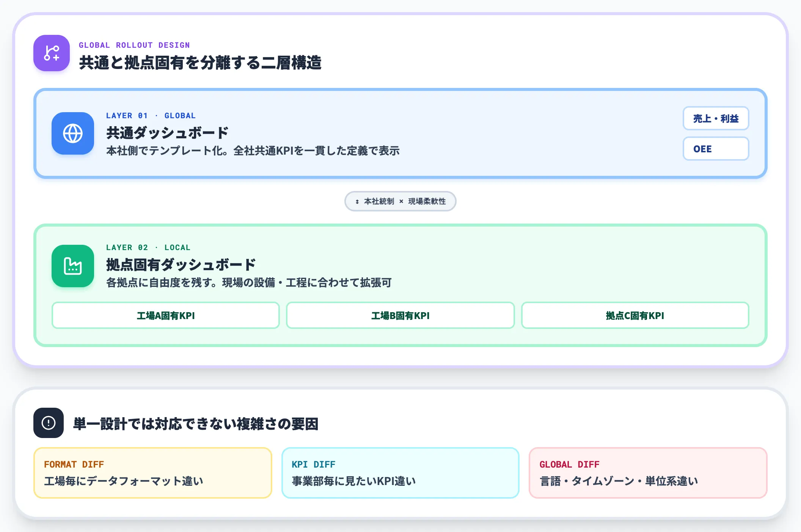Click the purple git-branch icon in header
Viewport: 801px width, 532px height.
[x=52, y=53]
